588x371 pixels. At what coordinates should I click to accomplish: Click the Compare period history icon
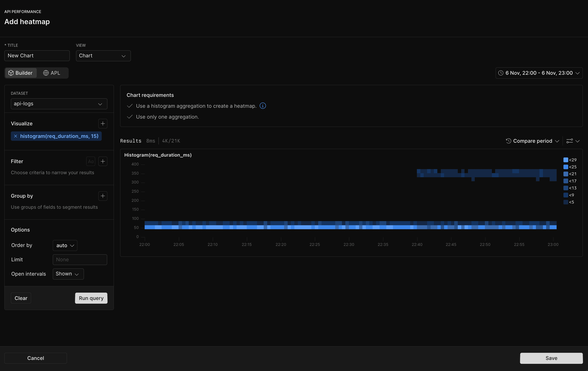click(x=509, y=141)
